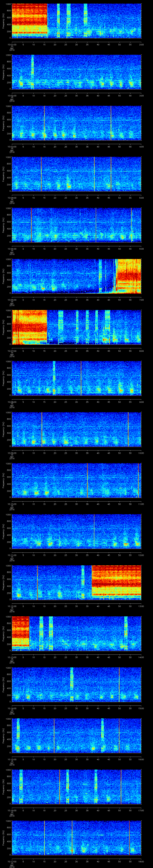
Task: Click the 7:00 end time label
Action: pyautogui.click(x=141, y=300)
